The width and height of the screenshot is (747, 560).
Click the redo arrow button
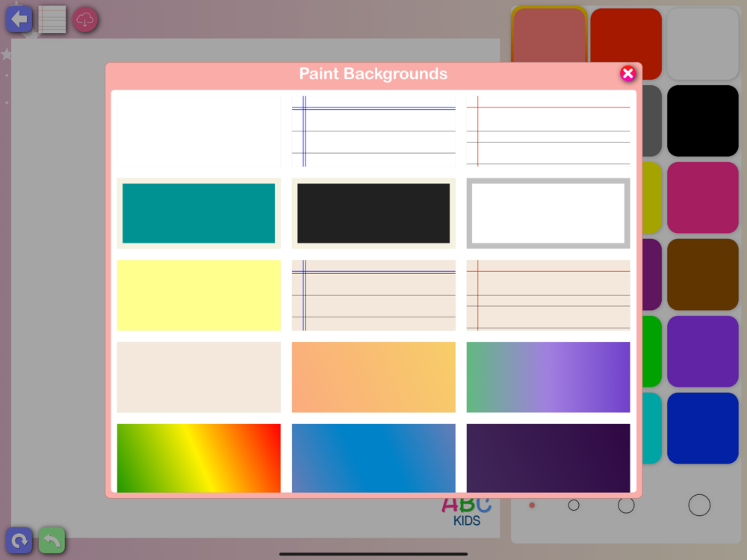tap(19, 541)
